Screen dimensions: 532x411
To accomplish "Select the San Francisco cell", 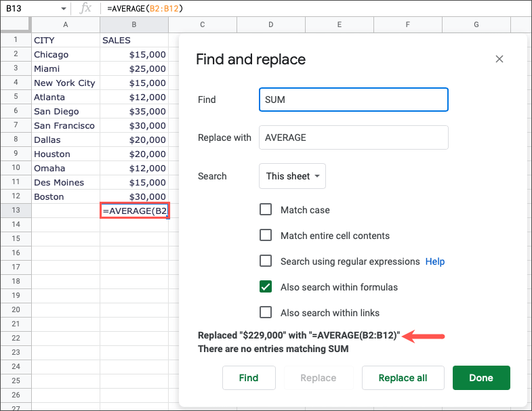I will click(66, 125).
